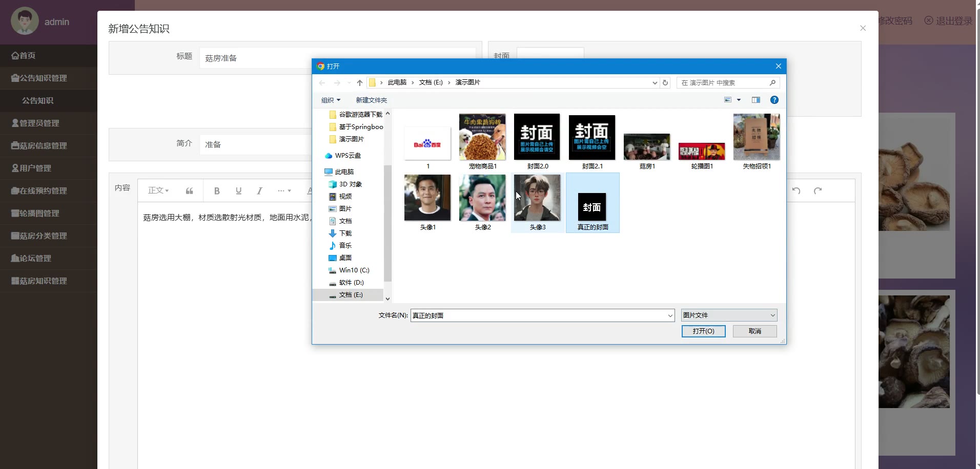The image size is (980, 469).
Task: Toggle italic in content editor
Action: [260, 191]
